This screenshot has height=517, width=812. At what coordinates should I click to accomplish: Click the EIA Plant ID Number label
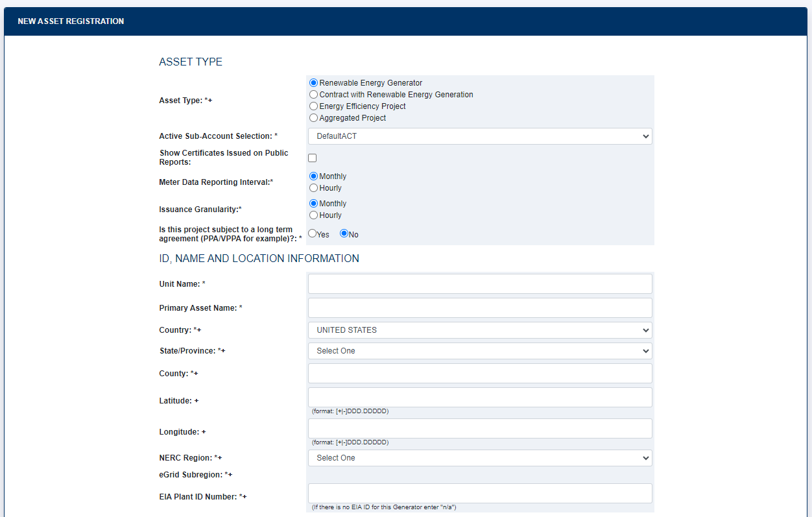coord(203,497)
